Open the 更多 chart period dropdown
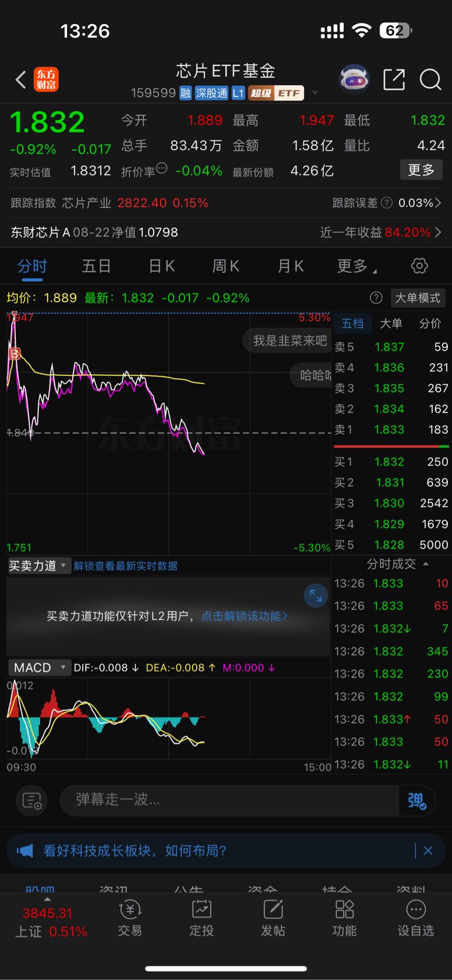 tap(357, 266)
